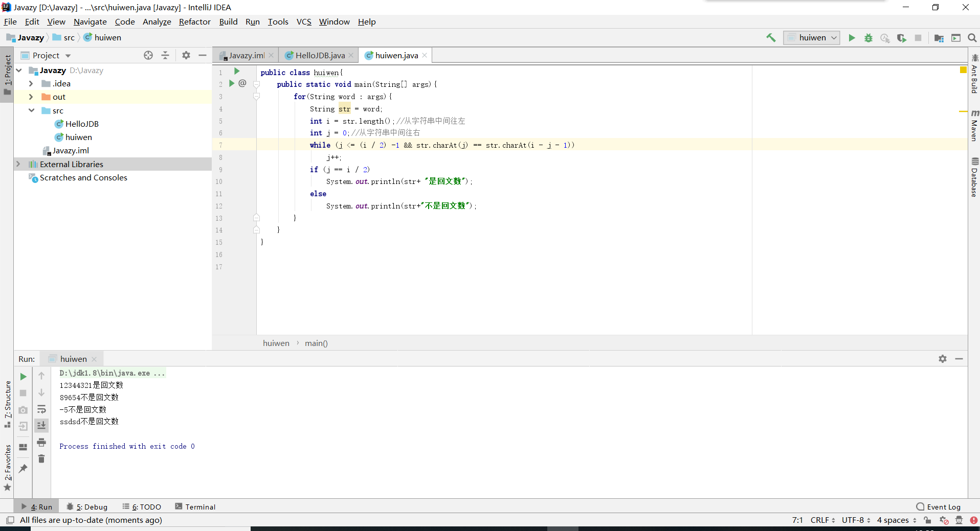Run huiwen with the green toolbar play button
980x531 pixels.
[x=852, y=38]
